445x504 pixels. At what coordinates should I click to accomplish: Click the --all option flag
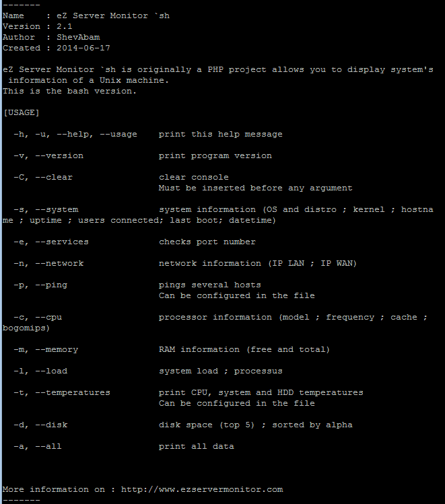tap(48, 446)
